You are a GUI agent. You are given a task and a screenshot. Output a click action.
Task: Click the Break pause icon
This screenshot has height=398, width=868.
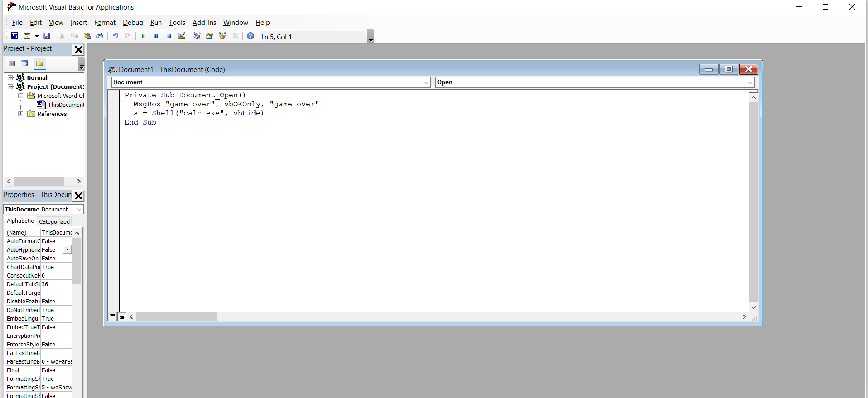click(x=156, y=36)
